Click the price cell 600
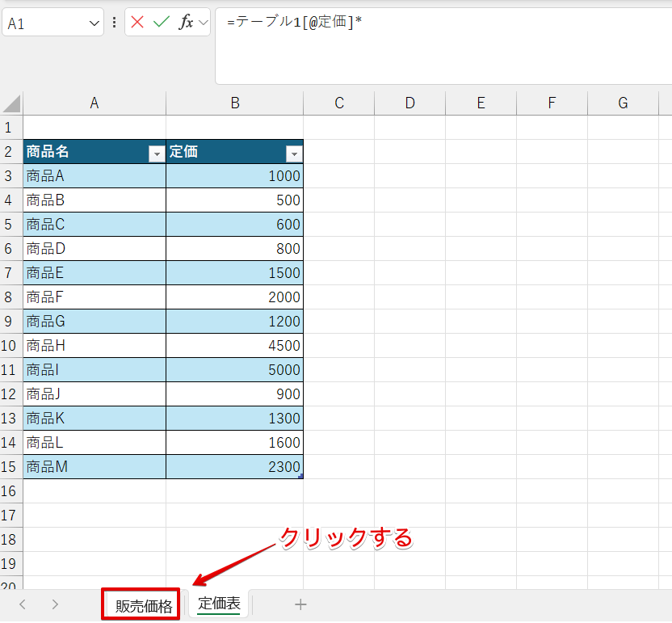 click(x=235, y=225)
